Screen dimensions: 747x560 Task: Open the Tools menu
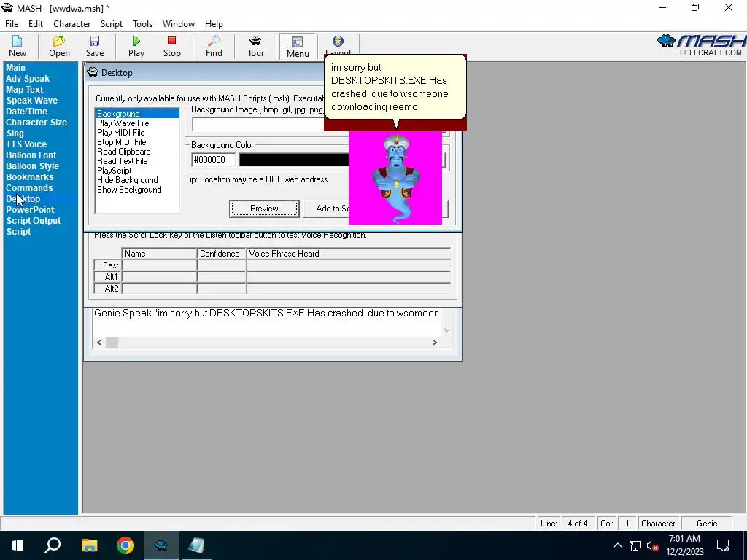pyautogui.click(x=142, y=24)
